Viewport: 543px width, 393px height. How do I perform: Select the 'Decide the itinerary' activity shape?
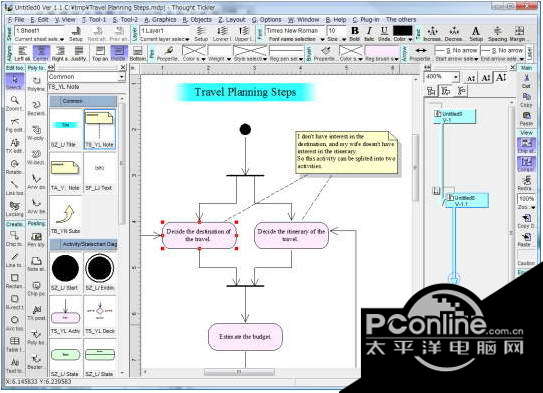coord(291,235)
